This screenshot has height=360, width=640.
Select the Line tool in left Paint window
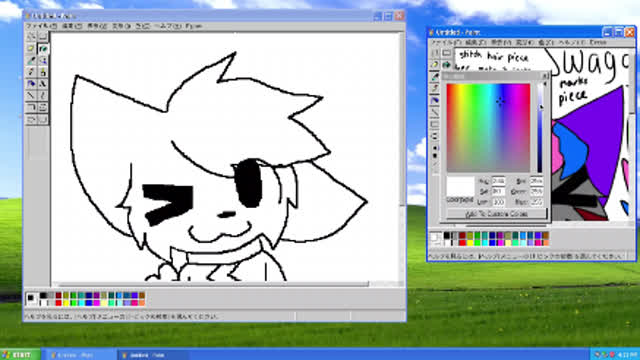point(31,96)
